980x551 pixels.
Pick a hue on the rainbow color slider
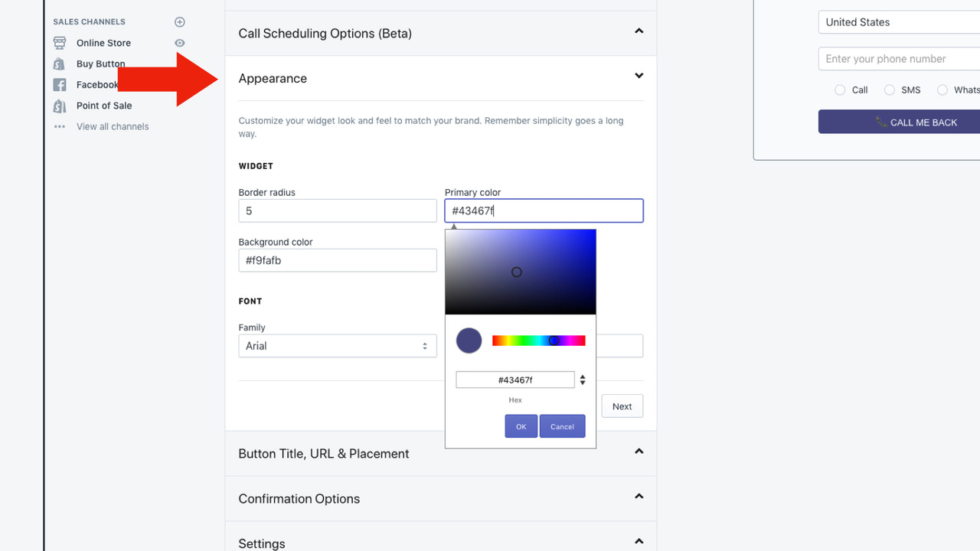538,340
